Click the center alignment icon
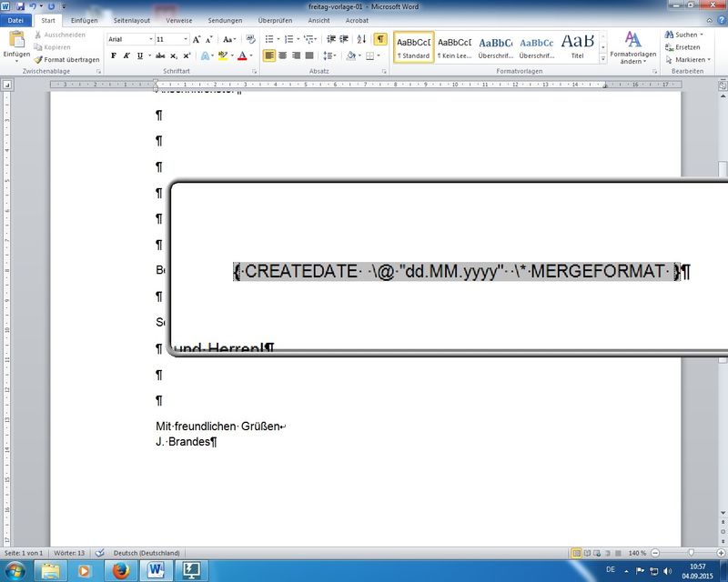 point(283,55)
